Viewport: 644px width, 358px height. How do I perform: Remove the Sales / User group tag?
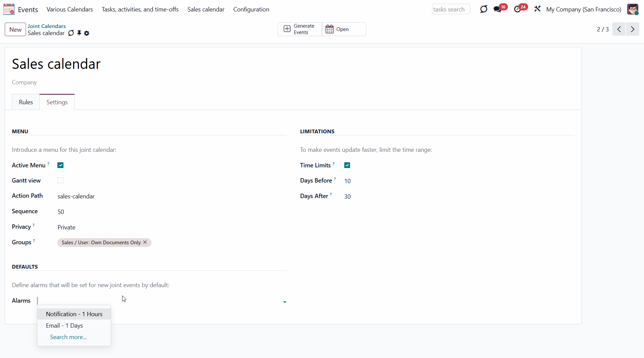(x=145, y=242)
